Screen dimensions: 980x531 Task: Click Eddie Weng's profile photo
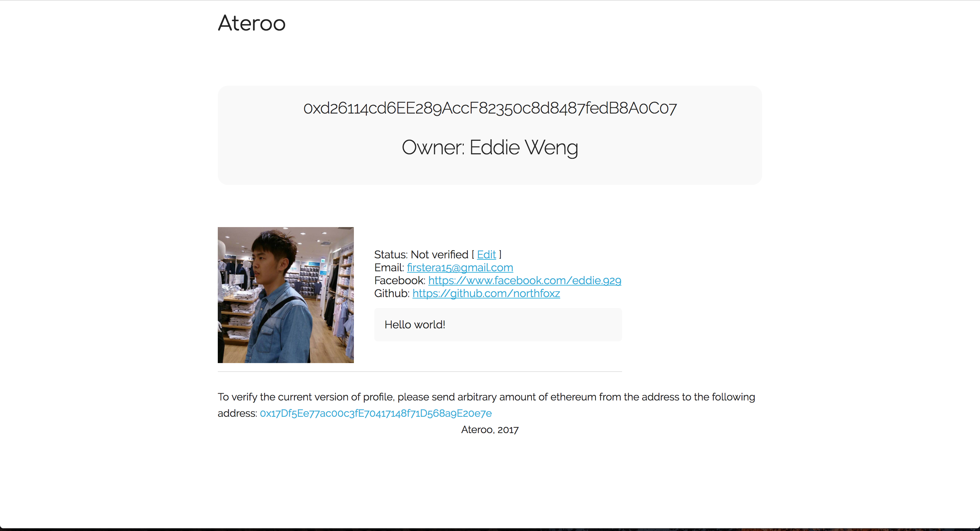(286, 295)
